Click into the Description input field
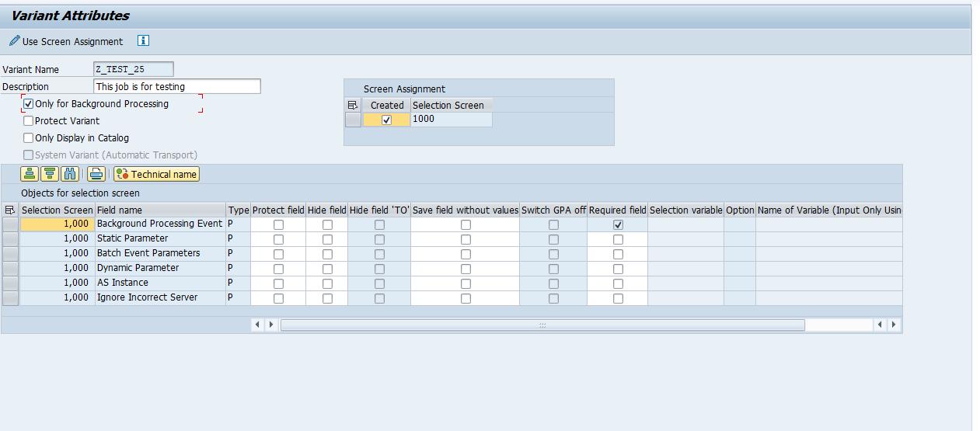This screenshot has width=980, height=431. click(x=176, y=87)
